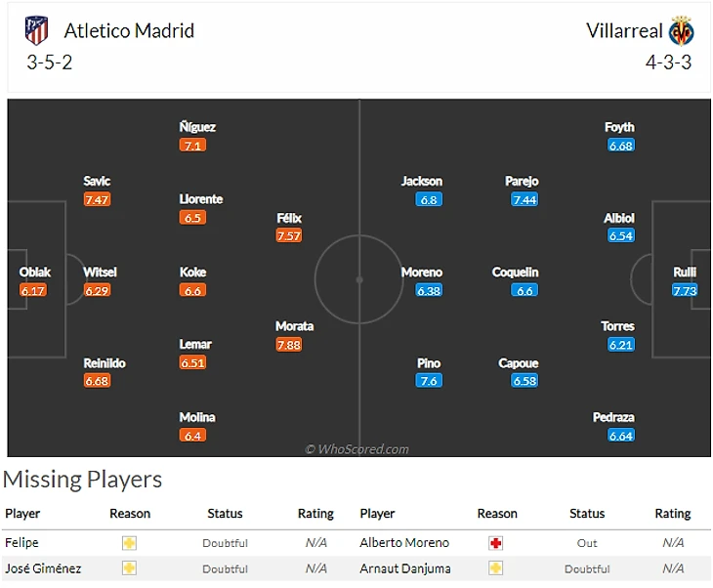
Task: Select goalkeeper Oblak on the pitch
Action: point(33,273)
